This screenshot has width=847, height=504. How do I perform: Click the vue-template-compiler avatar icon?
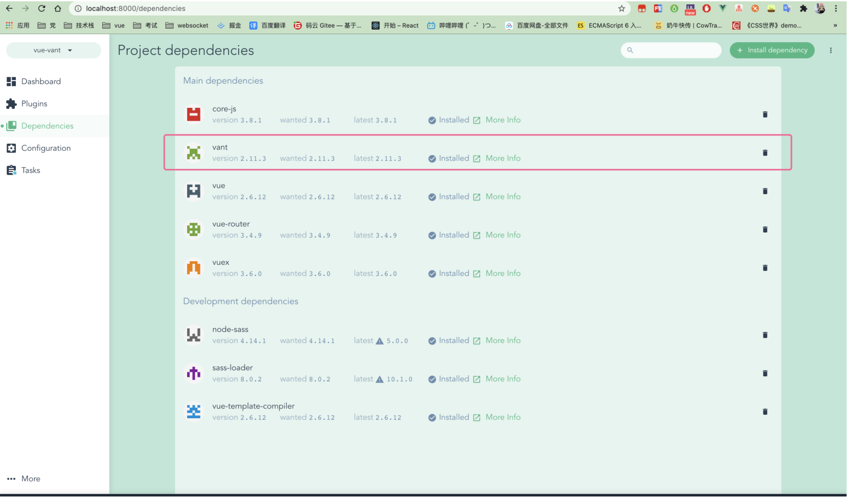point(193,412)
